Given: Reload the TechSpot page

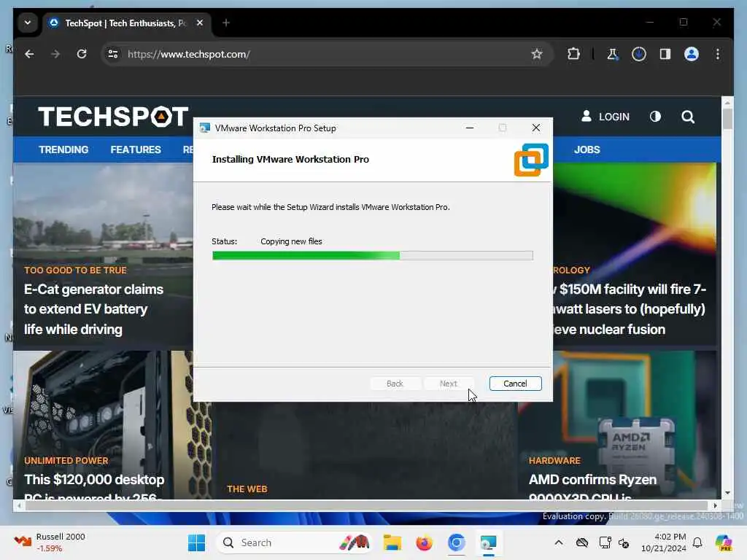Looking at the screenshot, I should click(82, 54).
